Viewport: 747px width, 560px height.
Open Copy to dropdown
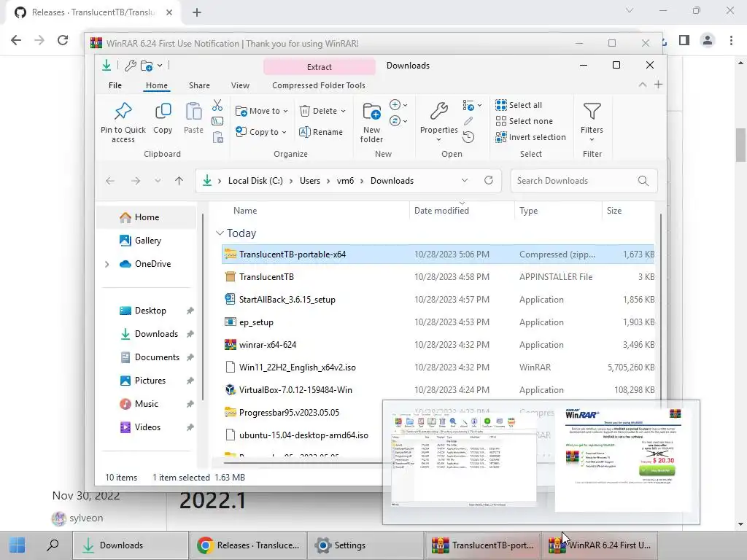262,132
